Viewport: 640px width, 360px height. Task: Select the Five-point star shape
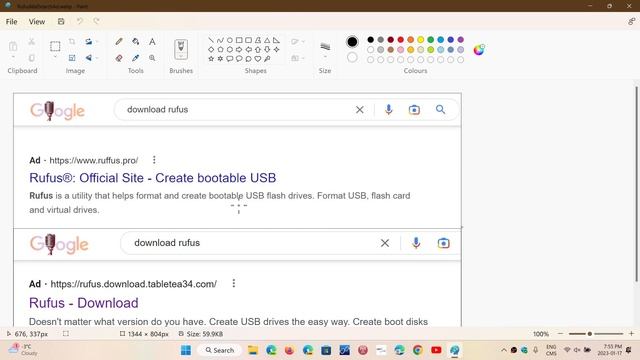point(211,59)
